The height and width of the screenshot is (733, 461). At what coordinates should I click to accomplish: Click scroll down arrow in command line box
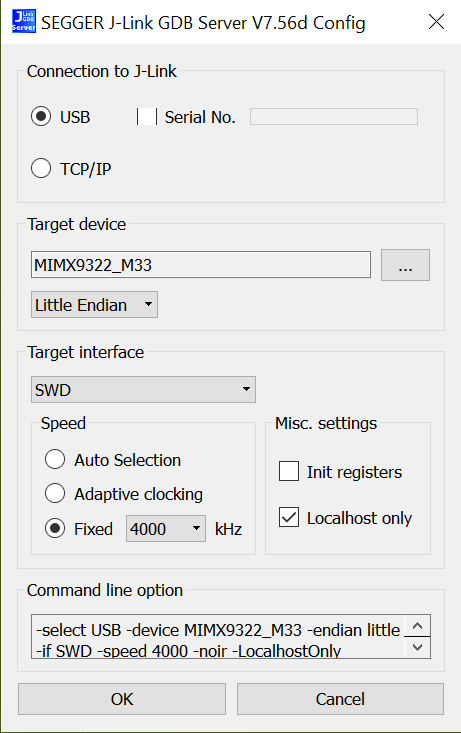418,647
